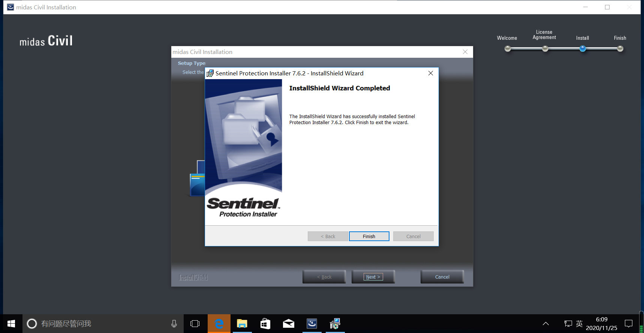Click Finish in the Sentinel wizard
Screen dimensions: 644x333
click(369, 236)
